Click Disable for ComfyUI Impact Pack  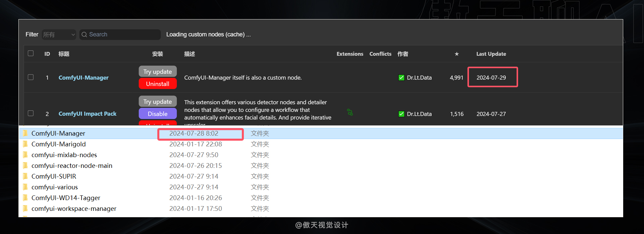coord(158,114)
